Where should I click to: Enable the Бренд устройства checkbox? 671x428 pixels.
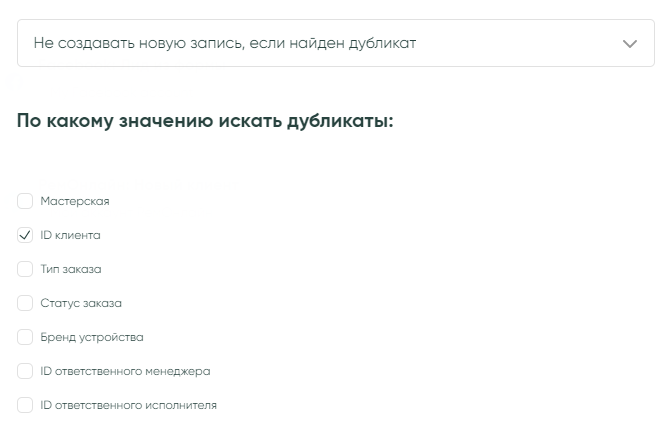tap(25, 337)
